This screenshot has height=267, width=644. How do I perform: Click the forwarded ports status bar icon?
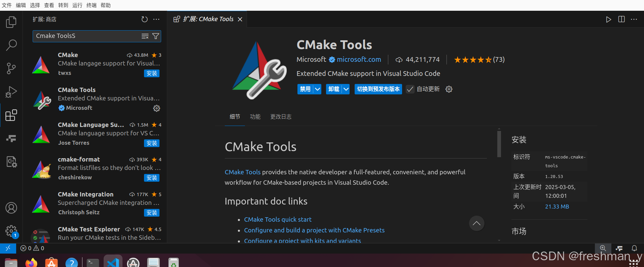pos(619,248)
